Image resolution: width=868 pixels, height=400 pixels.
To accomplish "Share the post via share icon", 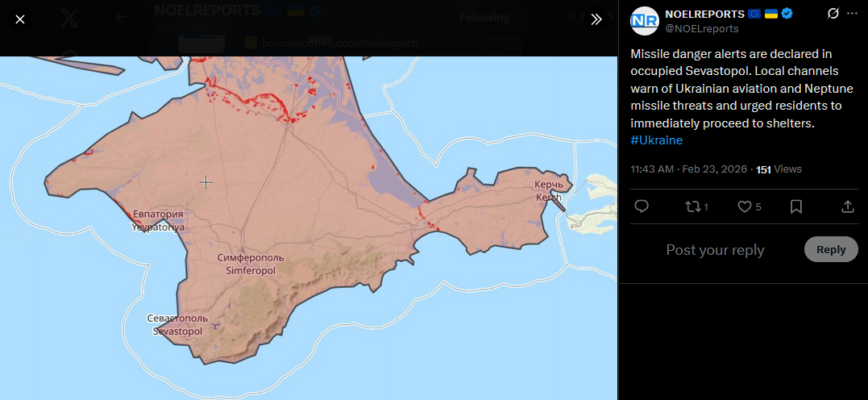I will click(x=848, y=206).
